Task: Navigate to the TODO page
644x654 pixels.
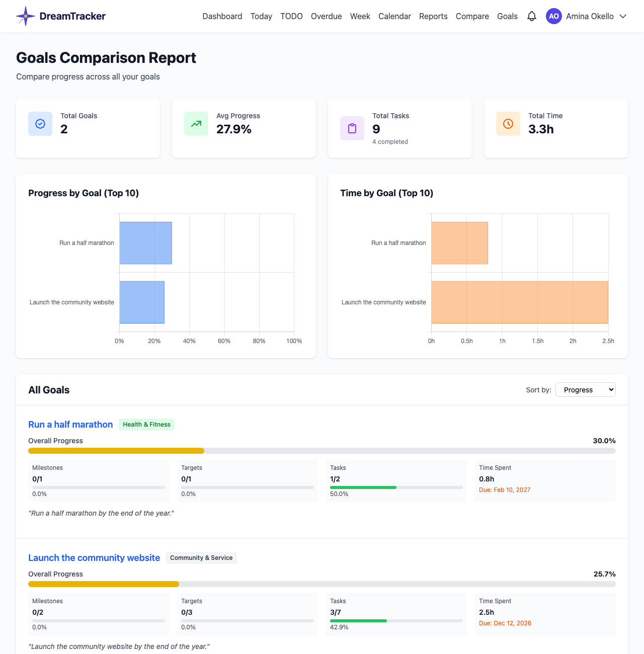Action: [291, 16]
